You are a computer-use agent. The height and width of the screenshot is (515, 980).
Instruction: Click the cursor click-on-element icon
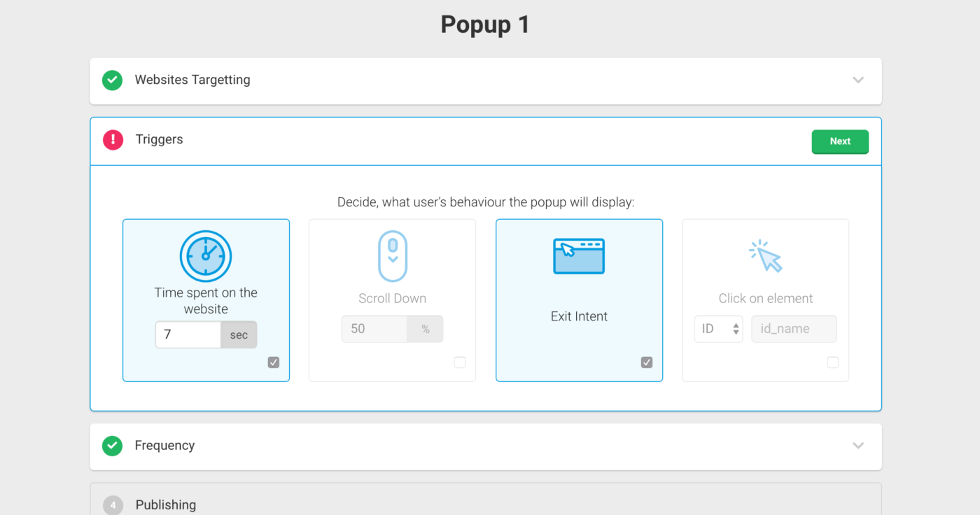(x=765, y=256)
